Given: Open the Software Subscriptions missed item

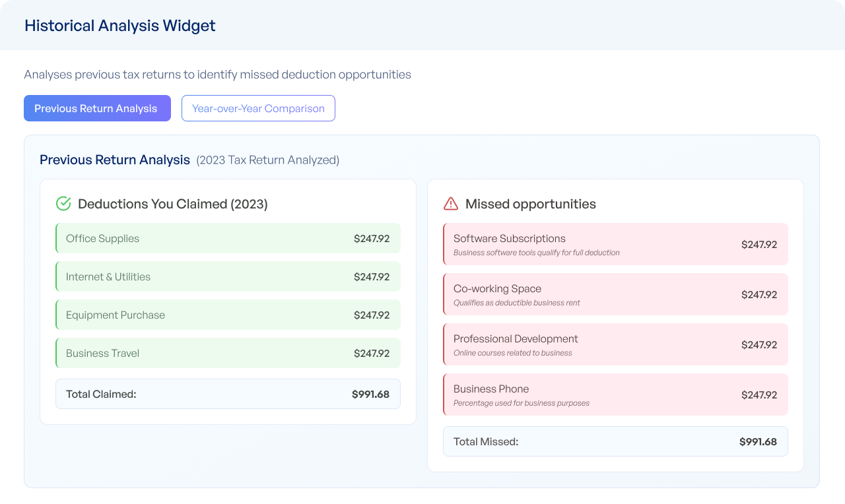Looking at the screenshot, I should tap(615, 244).
